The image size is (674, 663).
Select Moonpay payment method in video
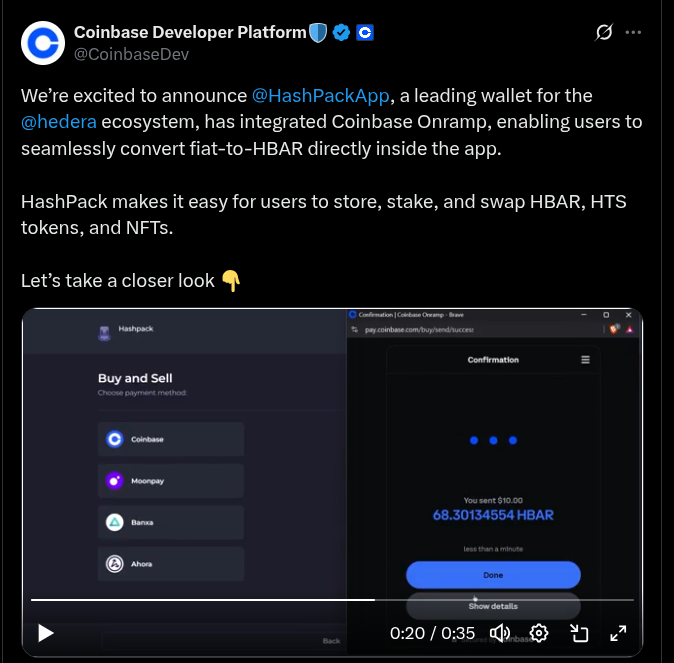point(171,481)
